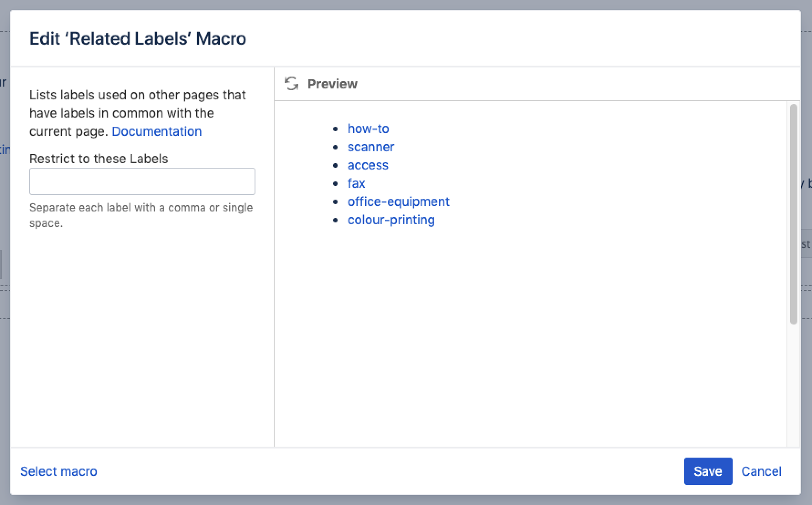
Task: Click the Preview heading text
Action: point(332,84)
